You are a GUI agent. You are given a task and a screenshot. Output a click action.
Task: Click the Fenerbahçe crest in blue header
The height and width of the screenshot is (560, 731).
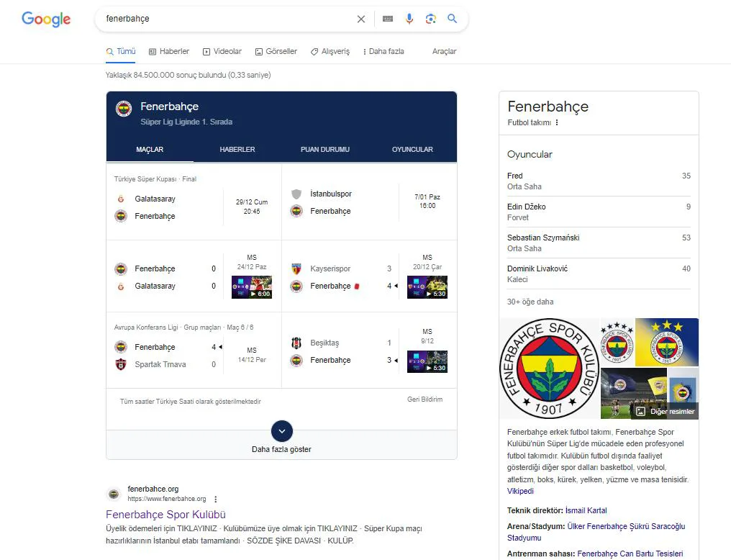pos(124,109)
